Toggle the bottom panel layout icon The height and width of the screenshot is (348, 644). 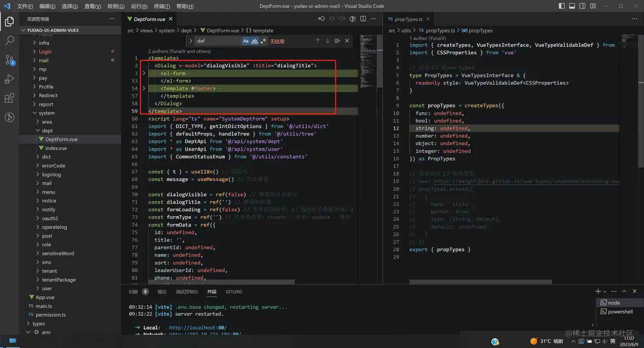point(572,6)
